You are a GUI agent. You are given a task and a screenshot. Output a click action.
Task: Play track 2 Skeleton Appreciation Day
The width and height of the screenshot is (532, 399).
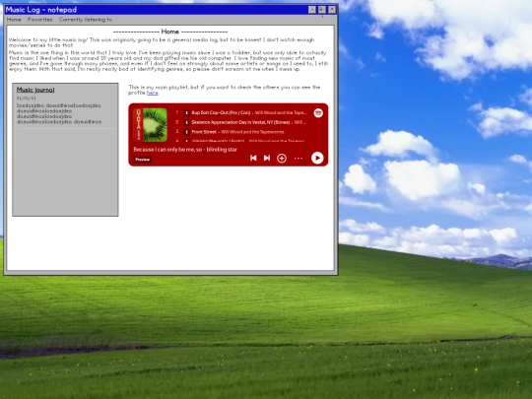coord(241,122)
